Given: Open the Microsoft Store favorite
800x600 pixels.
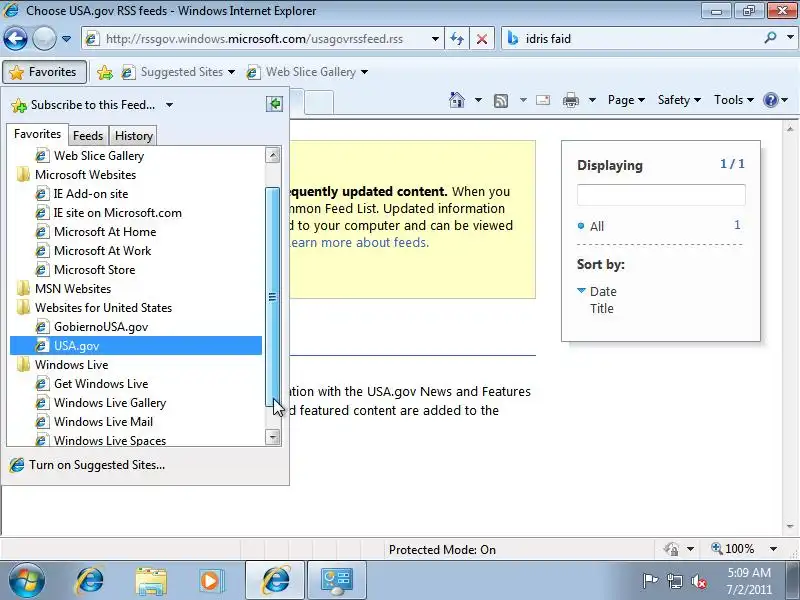Looking at the screenshot, I should [x=94, y=269].
